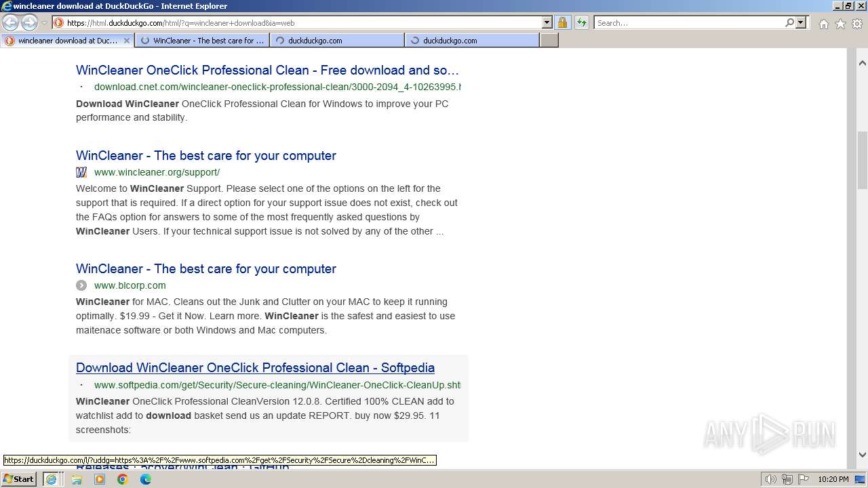868x488 pixels.
Task: Open File Explorer taskbar icon
Action: tap(77, 479)
